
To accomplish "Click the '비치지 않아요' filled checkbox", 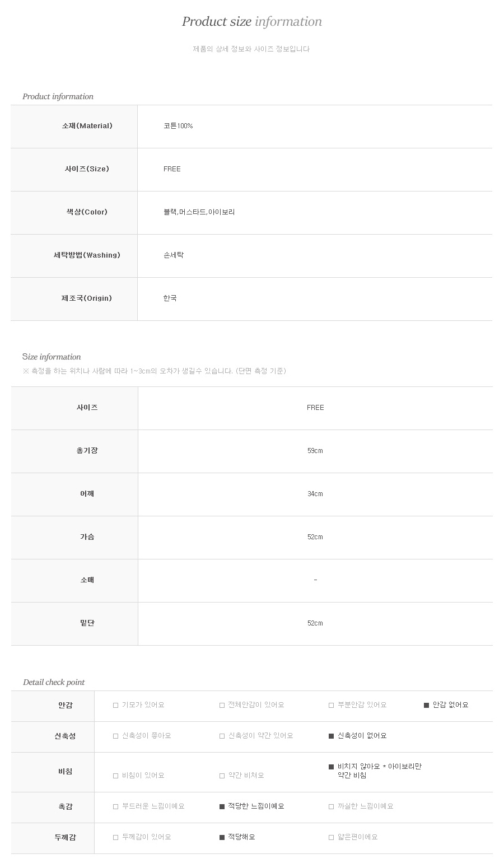I will (332, 767).
